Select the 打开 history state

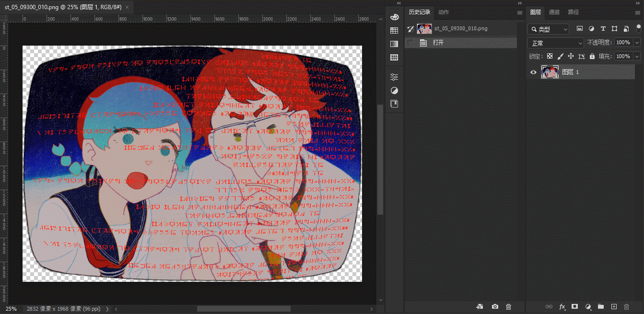(438, 43)
